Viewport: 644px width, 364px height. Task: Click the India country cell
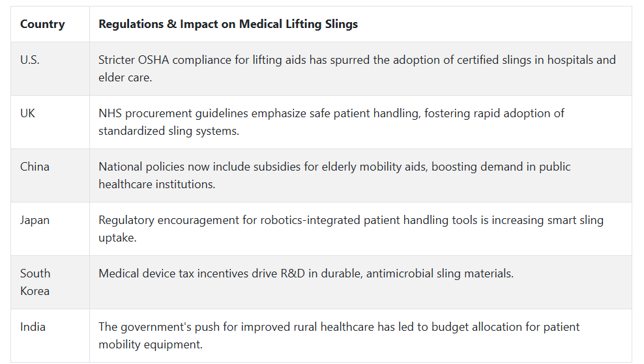click(50, 335)
